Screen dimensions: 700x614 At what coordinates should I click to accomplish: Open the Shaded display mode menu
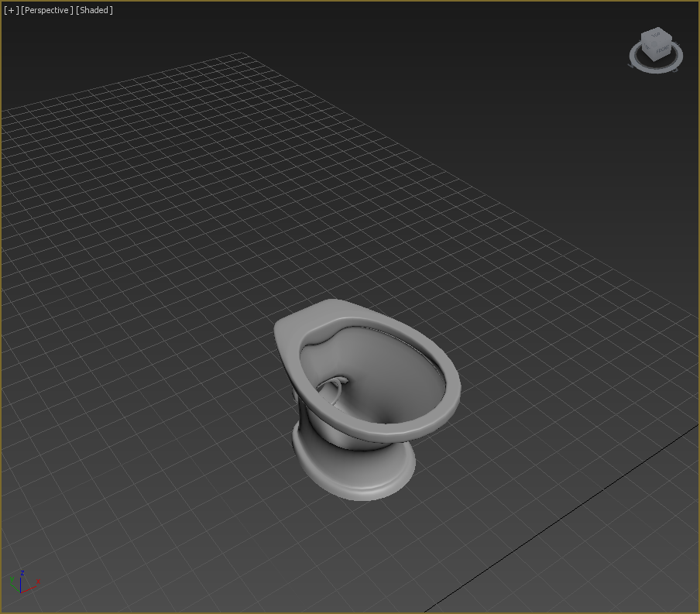(94, 10)
